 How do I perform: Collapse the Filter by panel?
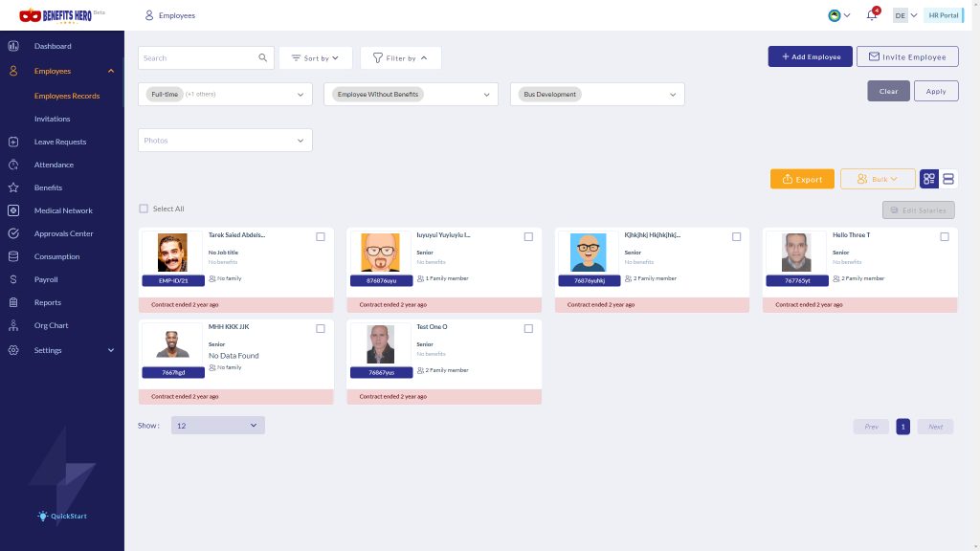coord(401,58)
